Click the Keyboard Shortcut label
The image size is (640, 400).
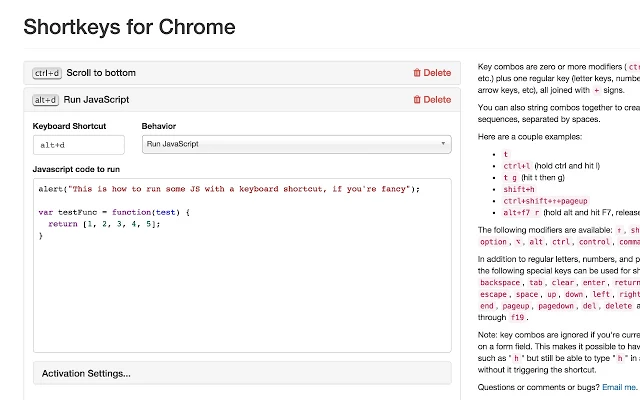tap(69, 126)
